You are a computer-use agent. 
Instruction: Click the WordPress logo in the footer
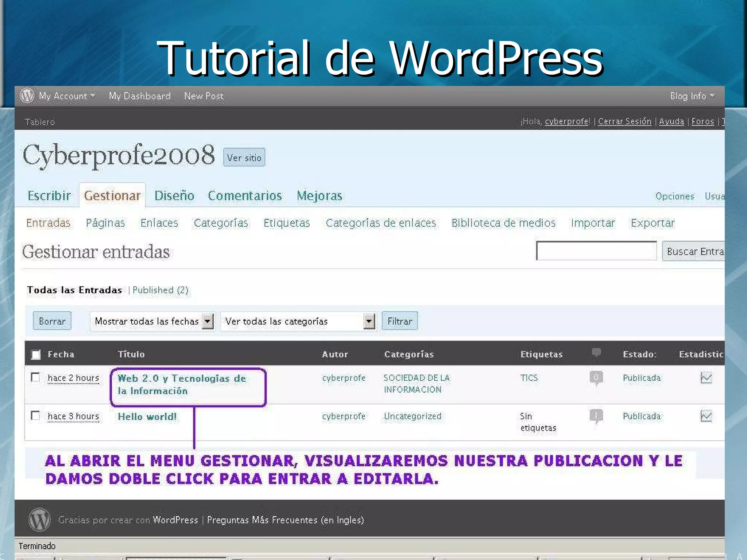(x=39, y=520)
